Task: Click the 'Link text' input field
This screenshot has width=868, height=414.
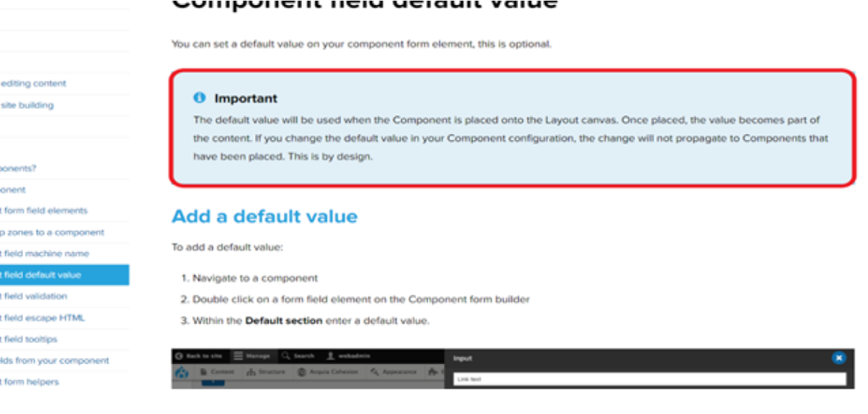Action: 650,379
